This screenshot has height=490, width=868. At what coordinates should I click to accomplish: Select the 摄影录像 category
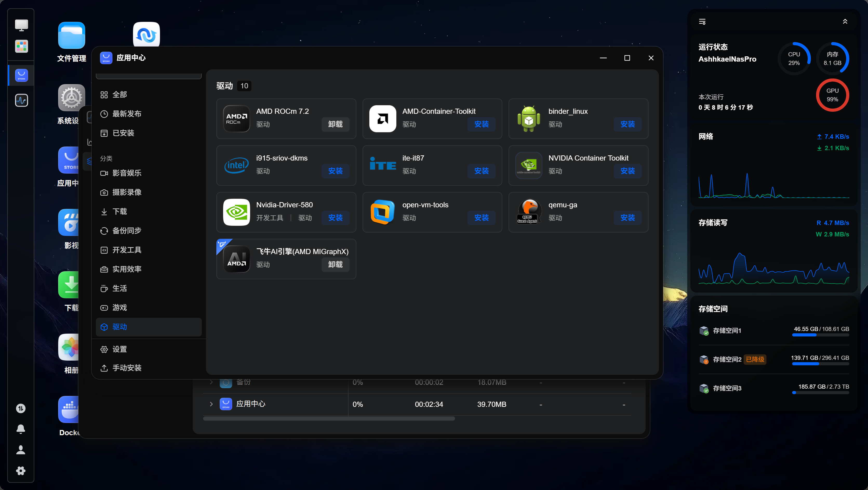point(149,193)
